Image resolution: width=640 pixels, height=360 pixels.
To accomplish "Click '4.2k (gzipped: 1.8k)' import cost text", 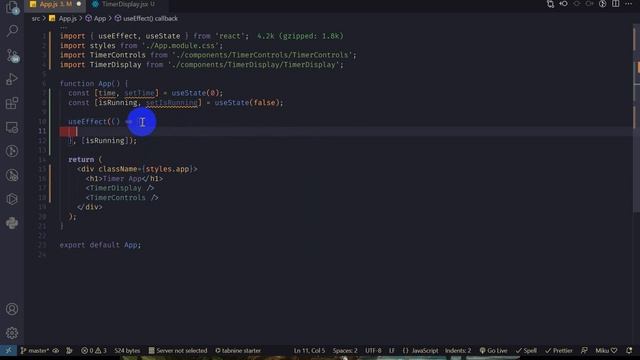I will tap(300, 36).
